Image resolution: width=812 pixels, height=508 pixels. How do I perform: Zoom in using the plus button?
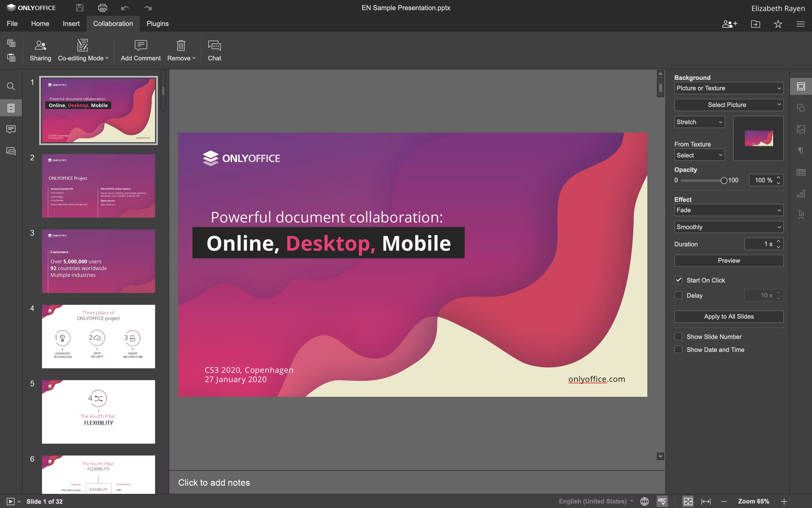coord(784,501)
